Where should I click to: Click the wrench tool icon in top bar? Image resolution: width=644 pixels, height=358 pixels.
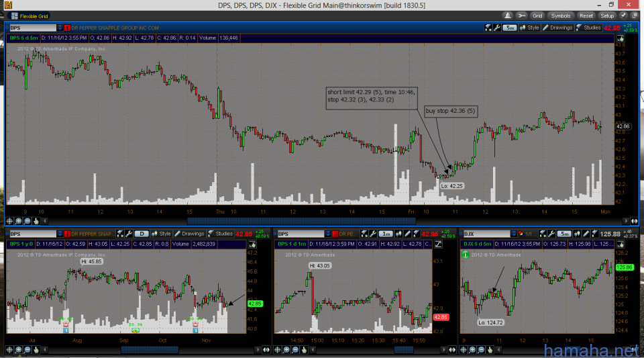coord(522,15)
